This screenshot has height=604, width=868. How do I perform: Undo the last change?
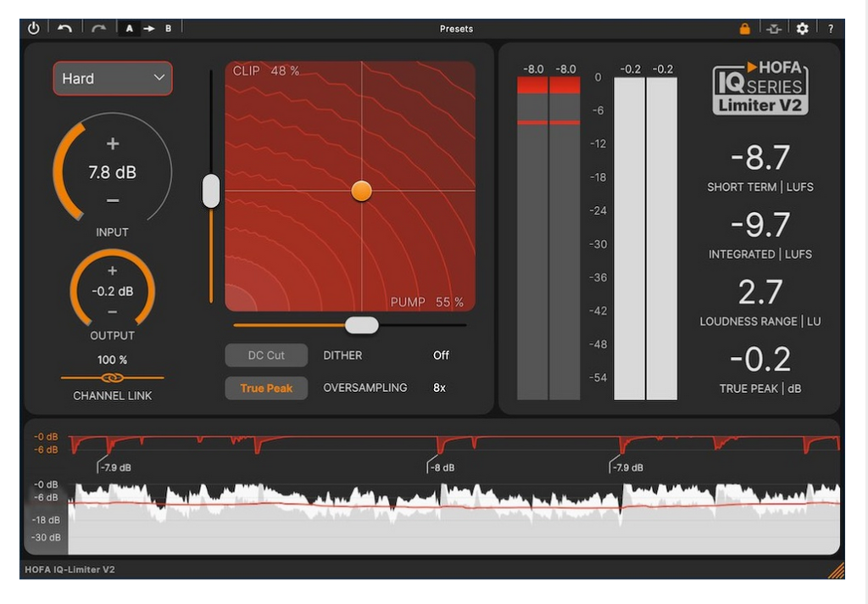(64, 28)
